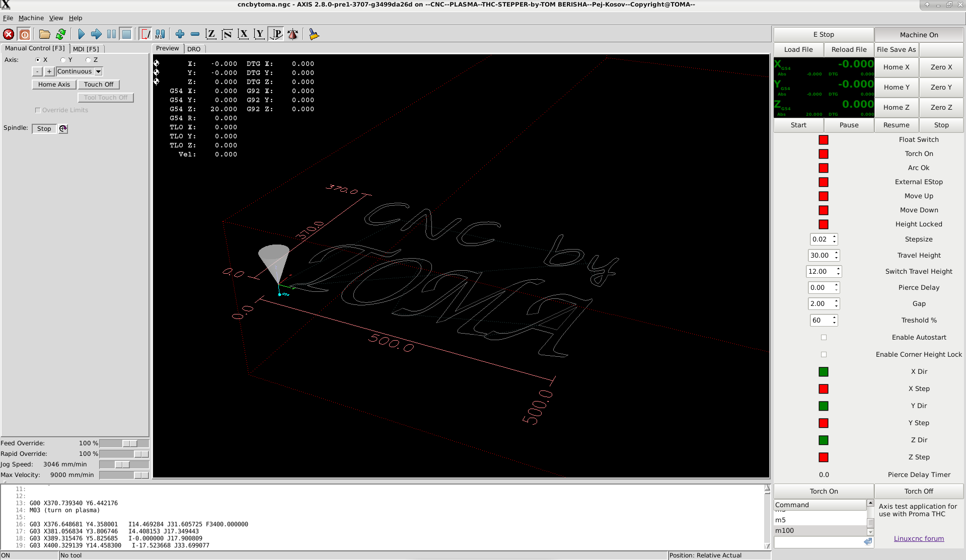Screen dimensions: 966x560
Task: Submit the MDI command with the return arrow icon
Action: [x=868, y=542]
